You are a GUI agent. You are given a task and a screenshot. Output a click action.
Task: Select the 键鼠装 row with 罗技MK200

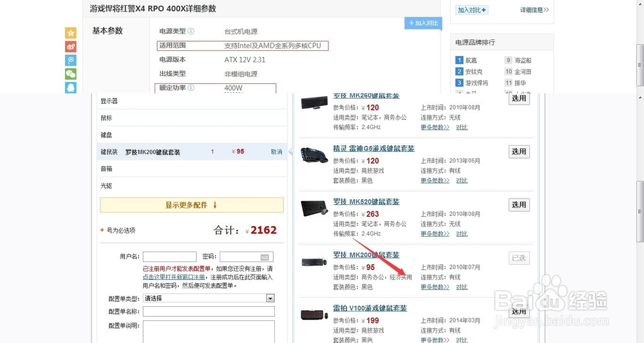click(x=192, y=152)
